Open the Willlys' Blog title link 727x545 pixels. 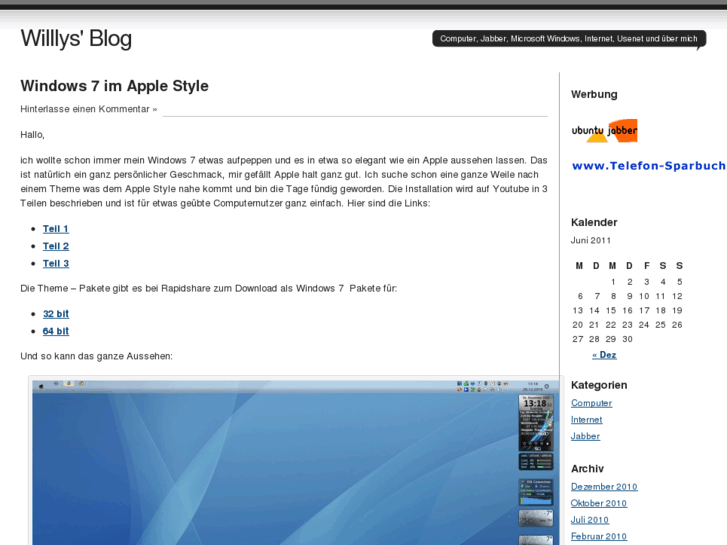[76, 38]
